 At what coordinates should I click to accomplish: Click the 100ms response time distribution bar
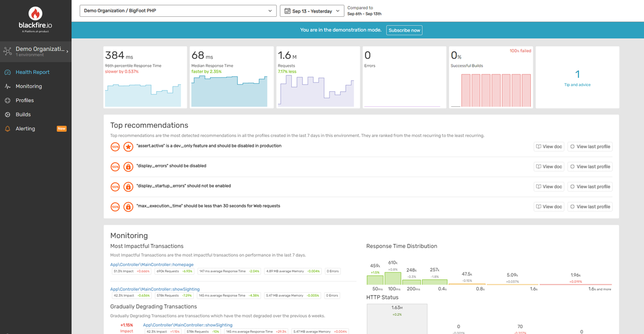click(393, 278)
